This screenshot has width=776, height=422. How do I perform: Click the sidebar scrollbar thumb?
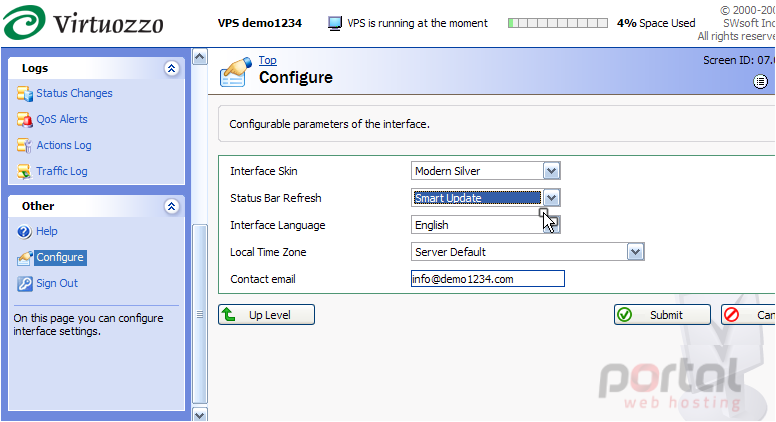pyautogui.click(x=199, y=314)
